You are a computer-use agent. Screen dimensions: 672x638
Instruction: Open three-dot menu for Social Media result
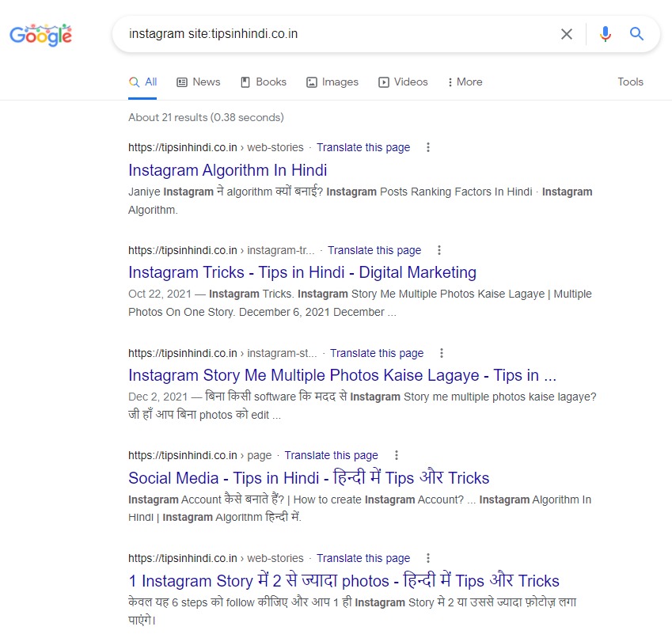pyautogui.click(x=397, y=455)
